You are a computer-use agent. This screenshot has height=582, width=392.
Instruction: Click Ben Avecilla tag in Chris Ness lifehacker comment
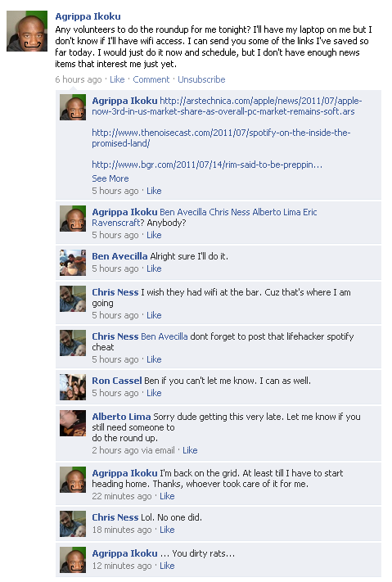point(164,336)
